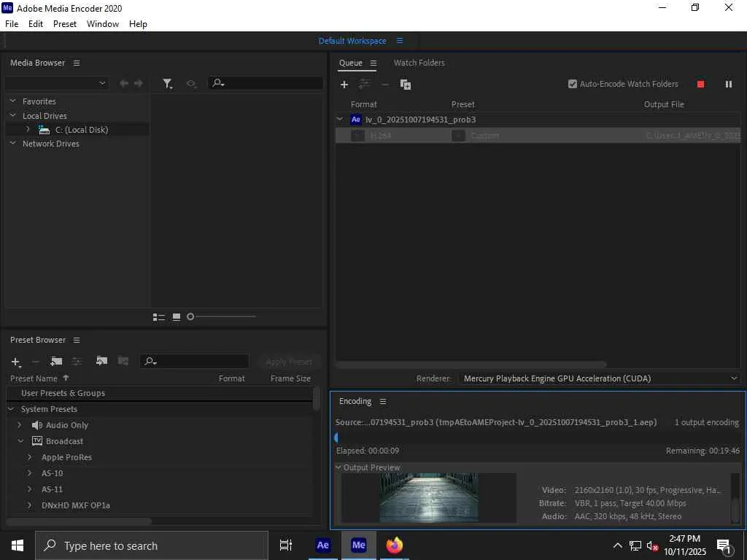Viewport: 747px width, 560px height.
Task: Click the ingest eye icon in Media Browser
Action: point(192,84)
